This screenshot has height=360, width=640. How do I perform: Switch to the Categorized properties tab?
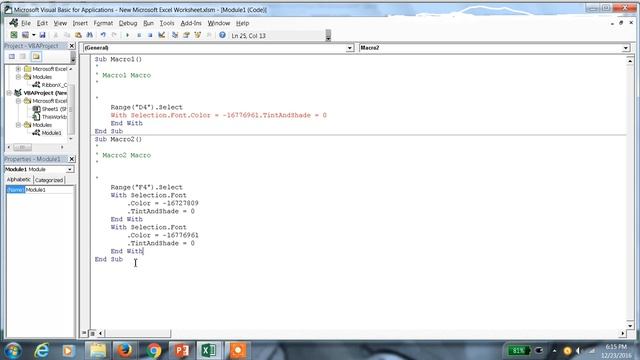(x=49, y=180)
